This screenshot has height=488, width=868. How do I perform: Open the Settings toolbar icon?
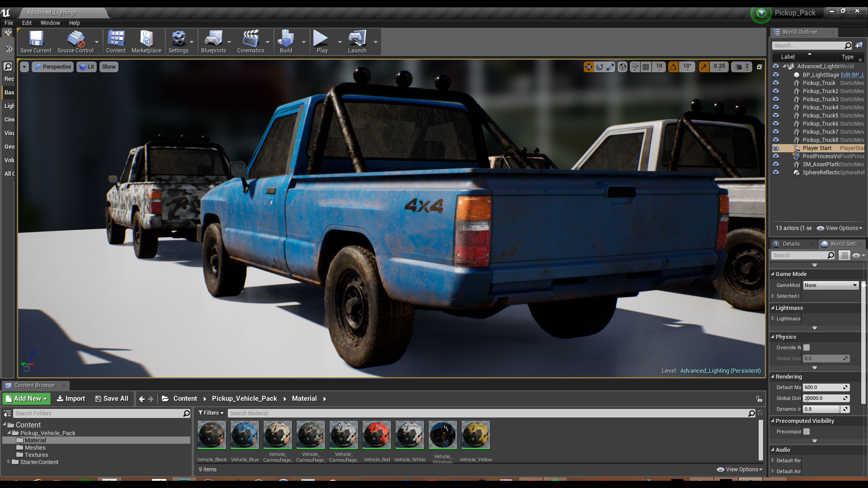pyautogui.click(x=179, y=42)
